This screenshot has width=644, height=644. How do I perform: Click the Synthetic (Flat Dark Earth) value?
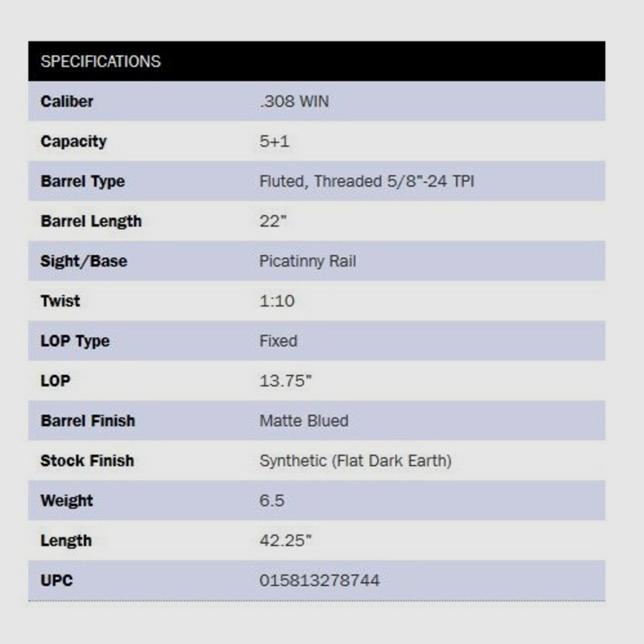[355, 461]
